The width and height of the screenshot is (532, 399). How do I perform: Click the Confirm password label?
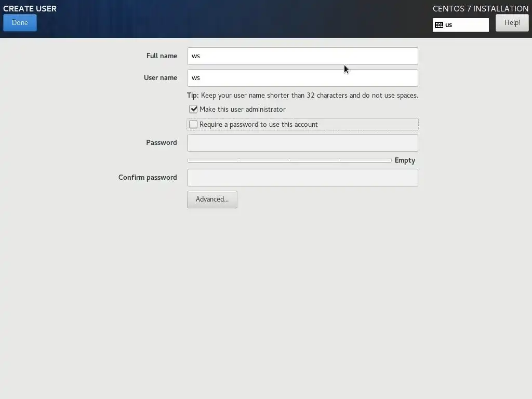(x=147, y=178)
